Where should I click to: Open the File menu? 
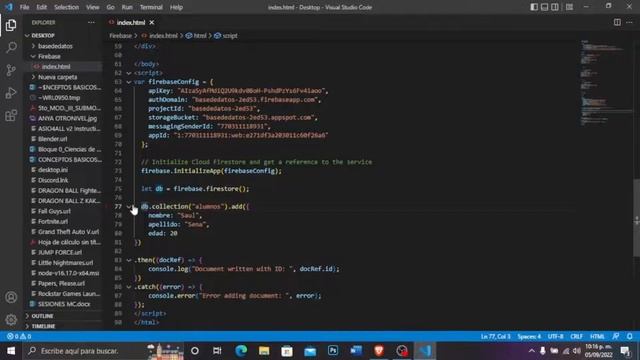coord(24,7)
